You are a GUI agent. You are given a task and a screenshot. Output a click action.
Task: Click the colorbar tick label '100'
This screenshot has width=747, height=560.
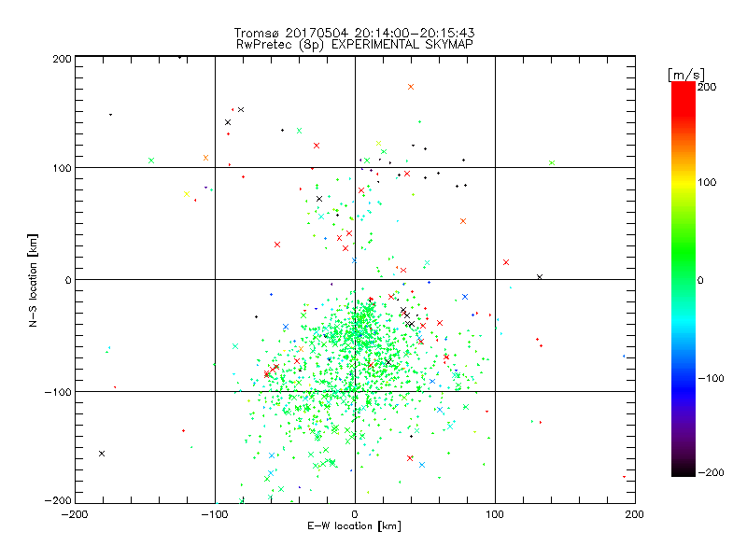tap(707, 182)
